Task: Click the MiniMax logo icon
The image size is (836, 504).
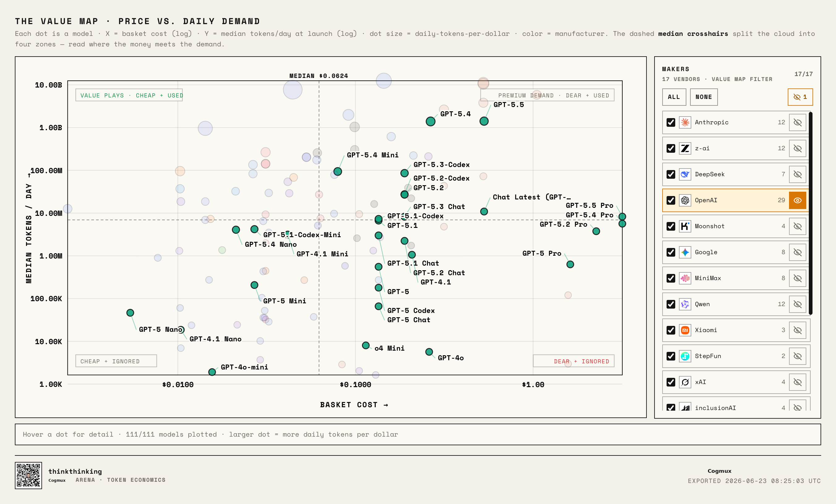Action: coord(685,278)
